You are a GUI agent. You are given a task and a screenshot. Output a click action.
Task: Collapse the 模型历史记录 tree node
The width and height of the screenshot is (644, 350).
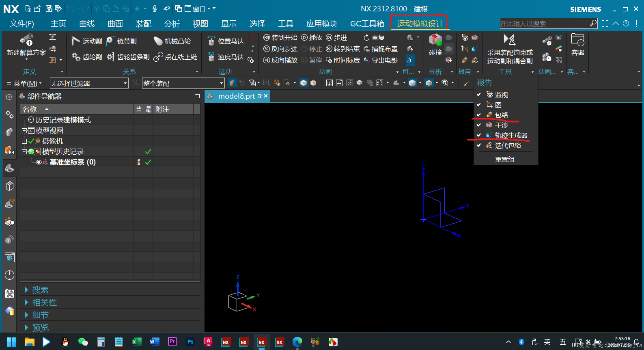click(x=24, y=152)
